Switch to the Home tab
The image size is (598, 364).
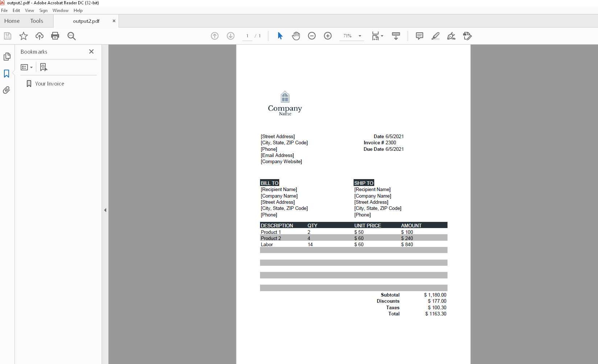(12, 21)
